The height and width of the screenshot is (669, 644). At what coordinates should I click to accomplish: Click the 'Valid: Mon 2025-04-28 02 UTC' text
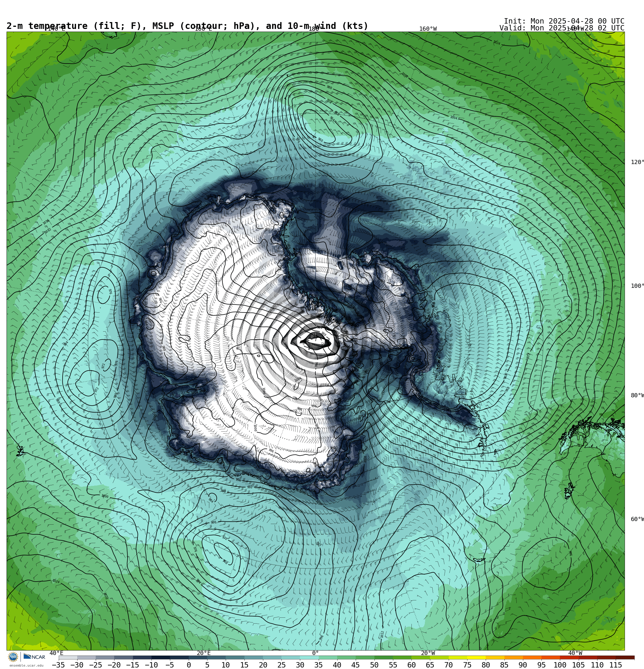562,28
